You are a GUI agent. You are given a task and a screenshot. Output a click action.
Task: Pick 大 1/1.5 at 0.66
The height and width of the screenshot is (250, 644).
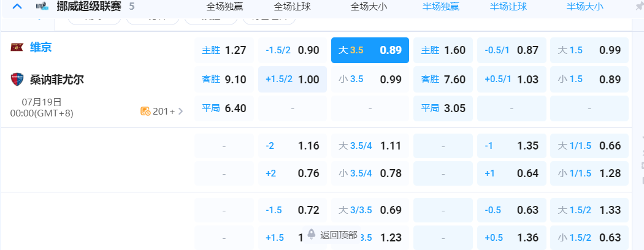tap(589, 146)
